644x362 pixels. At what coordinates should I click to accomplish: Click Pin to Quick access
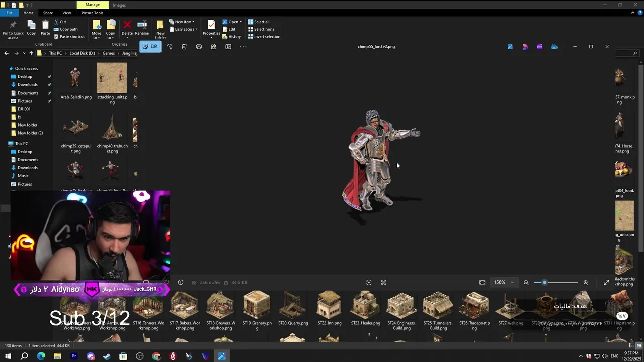coord(13,29)
